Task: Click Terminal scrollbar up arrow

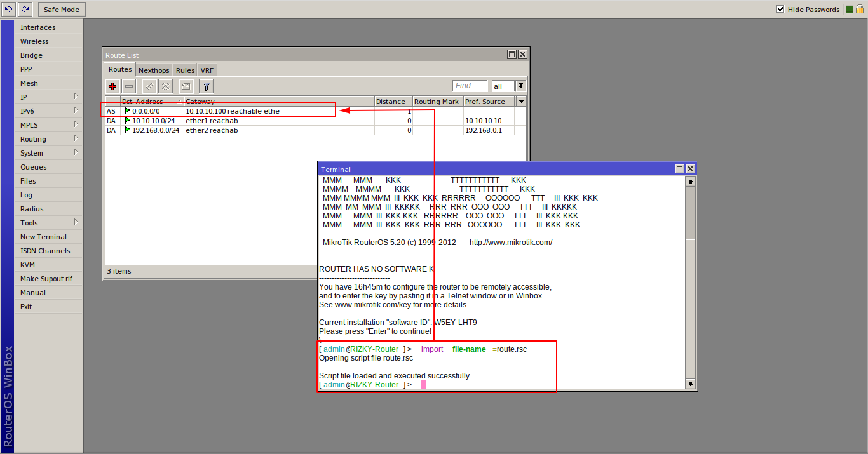Action: pos(690,181)
